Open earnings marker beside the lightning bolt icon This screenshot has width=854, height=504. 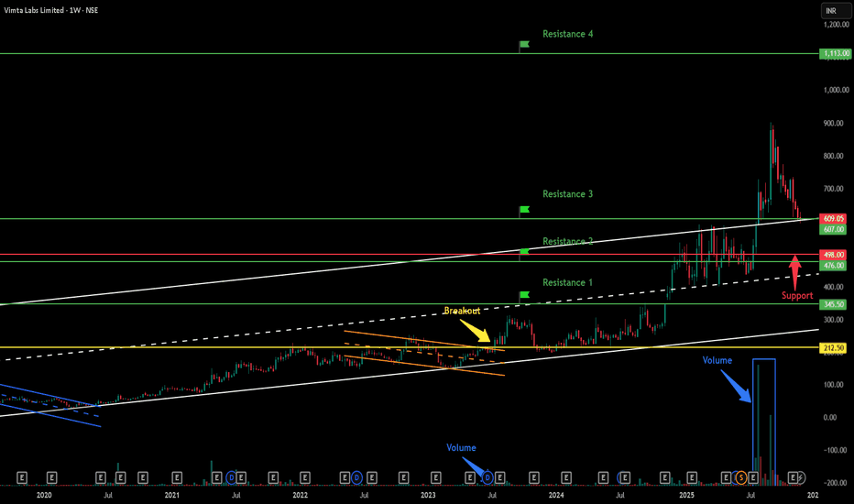point(793,477)
